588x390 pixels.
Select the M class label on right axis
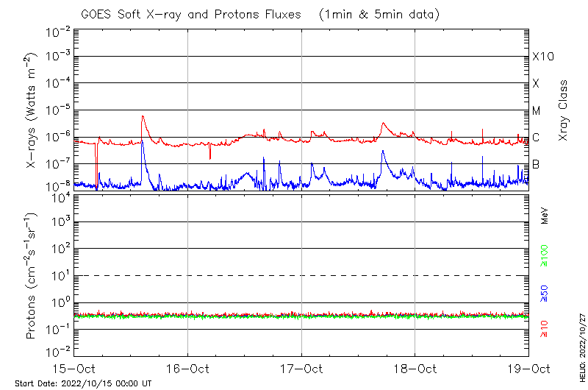tap(537, 111)
